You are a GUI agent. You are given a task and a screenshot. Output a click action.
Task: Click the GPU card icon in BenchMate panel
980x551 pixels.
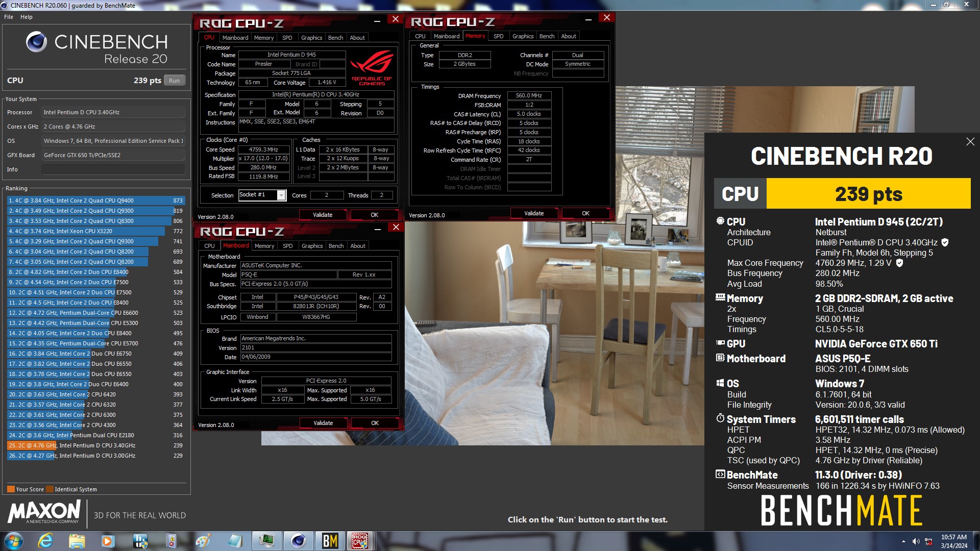720,343
